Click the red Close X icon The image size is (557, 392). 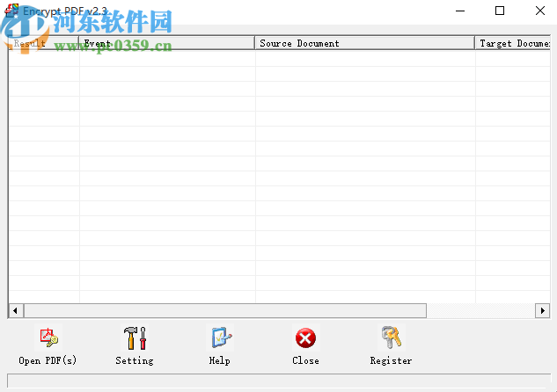coord(305,338)
